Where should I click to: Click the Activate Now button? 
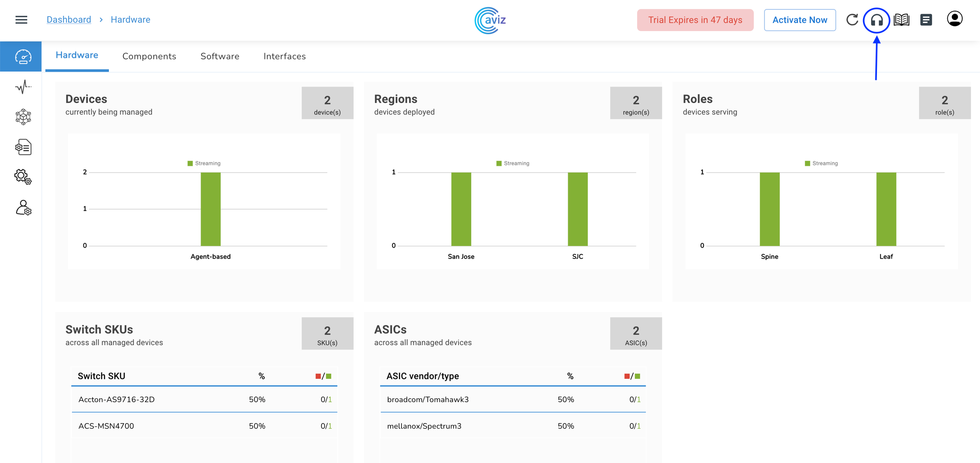tap(799, 20)
